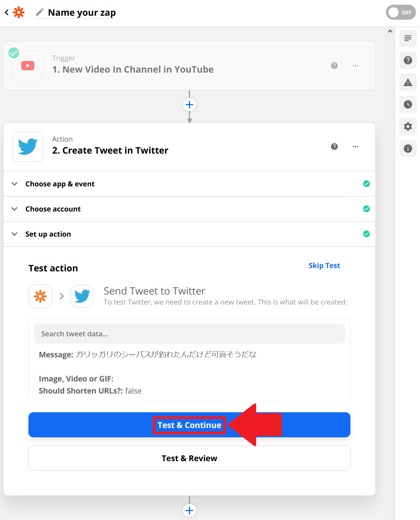Click the YouTube trigger app icon
This screenshot has width=420, height=520.
[x=27, y=66]
